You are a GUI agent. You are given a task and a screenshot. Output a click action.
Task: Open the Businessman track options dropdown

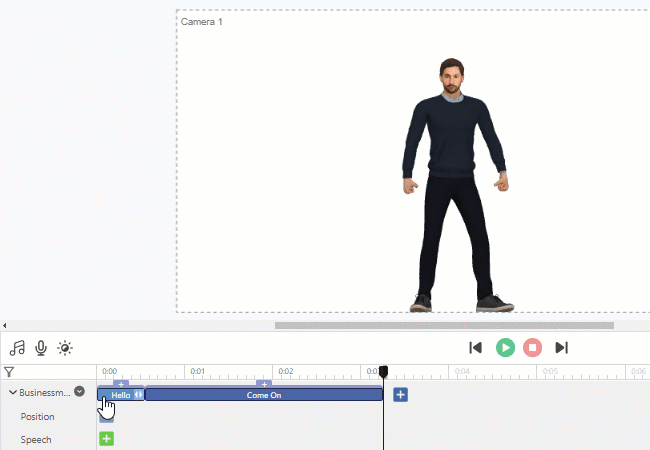coord(79,393)
